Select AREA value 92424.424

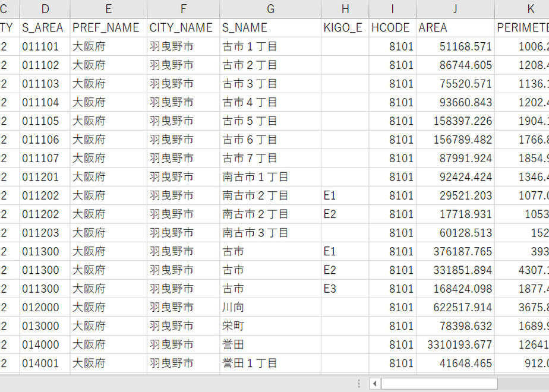[x=455, y=177]
